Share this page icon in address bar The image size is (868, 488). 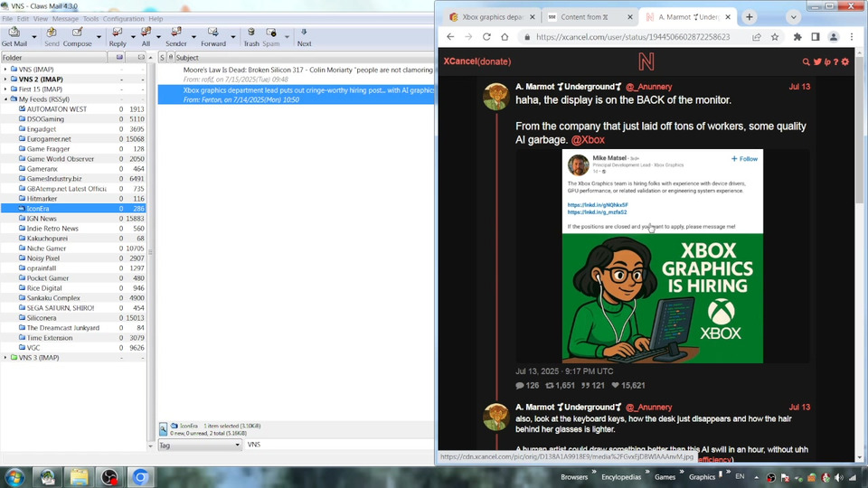point(756,37)
